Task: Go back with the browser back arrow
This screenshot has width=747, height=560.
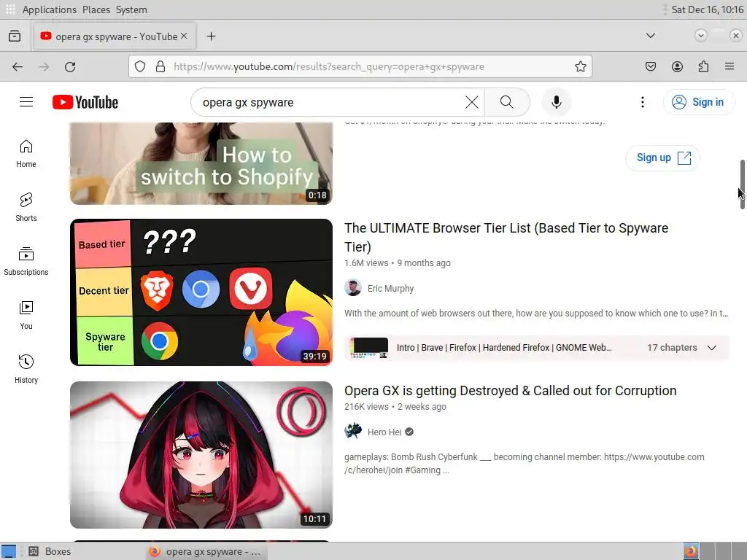Action: pos(18,66)
